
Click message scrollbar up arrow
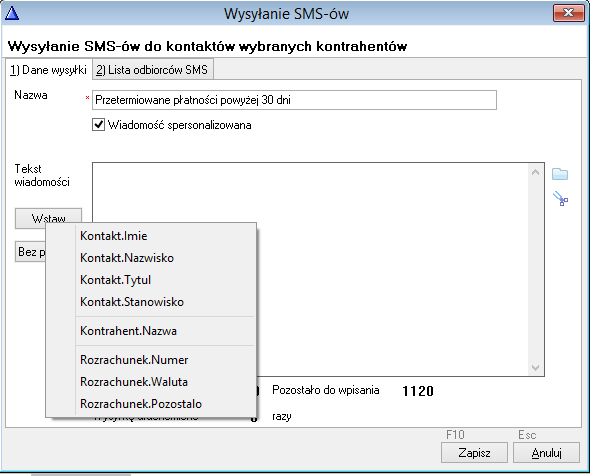click(x=535, y=172)
